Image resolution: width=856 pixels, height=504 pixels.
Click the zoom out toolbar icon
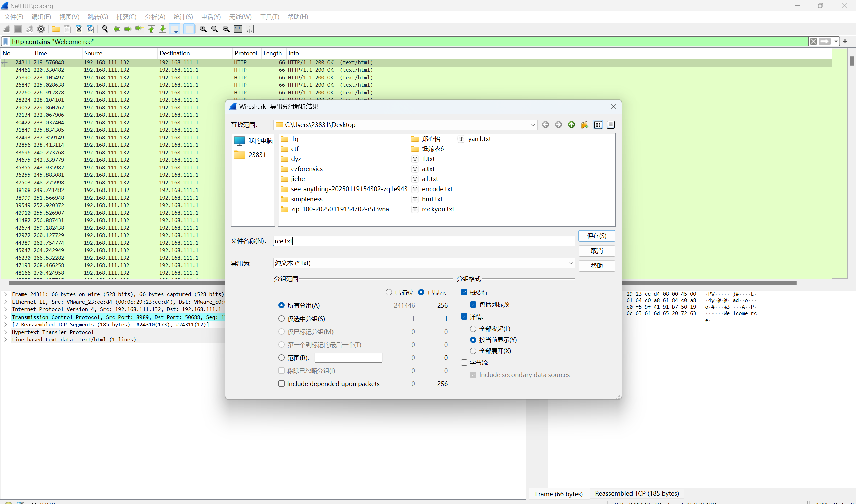point(215,29)
